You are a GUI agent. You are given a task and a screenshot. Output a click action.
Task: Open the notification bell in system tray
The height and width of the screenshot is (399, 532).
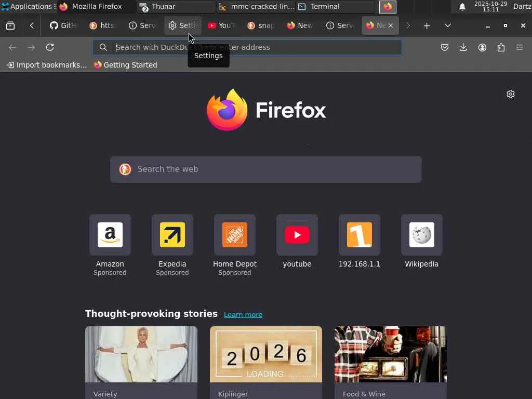pos(462,7)
